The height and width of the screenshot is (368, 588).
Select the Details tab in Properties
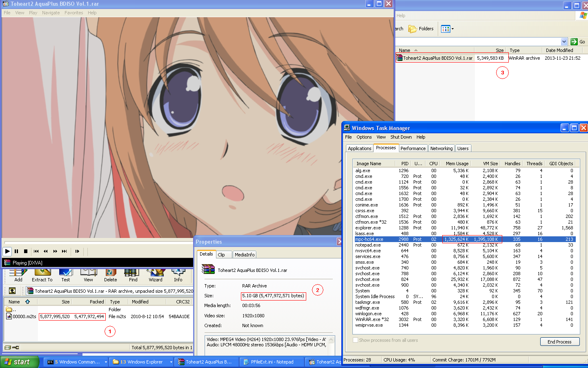click(206, 254)
